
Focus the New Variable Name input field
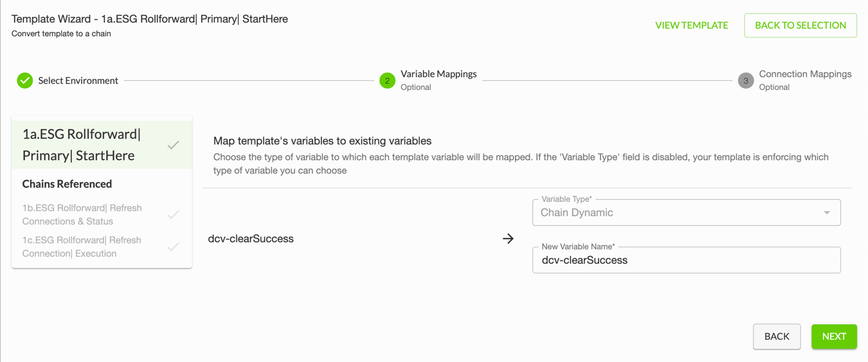[686, 260]
